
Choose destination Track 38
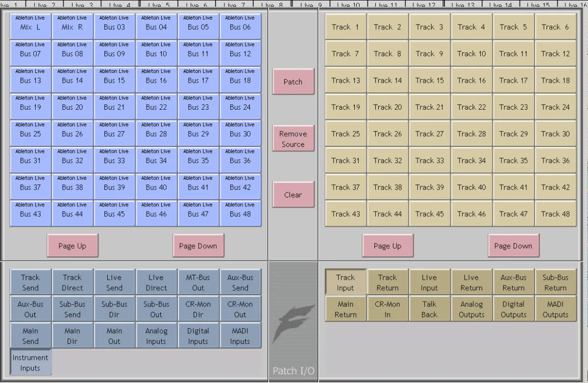pyautogui.click(x=388, y=187)
